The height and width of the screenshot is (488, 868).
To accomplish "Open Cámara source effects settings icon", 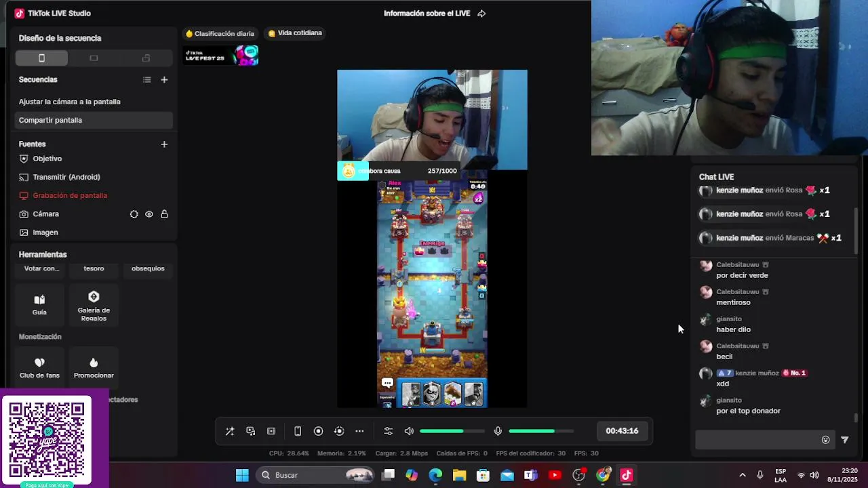I will pyautogui.click(x=134, y=214).
